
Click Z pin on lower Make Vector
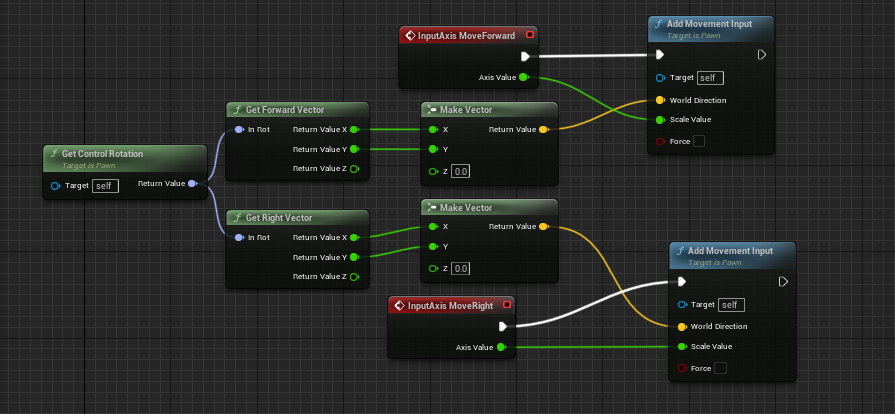coord(433,268)
